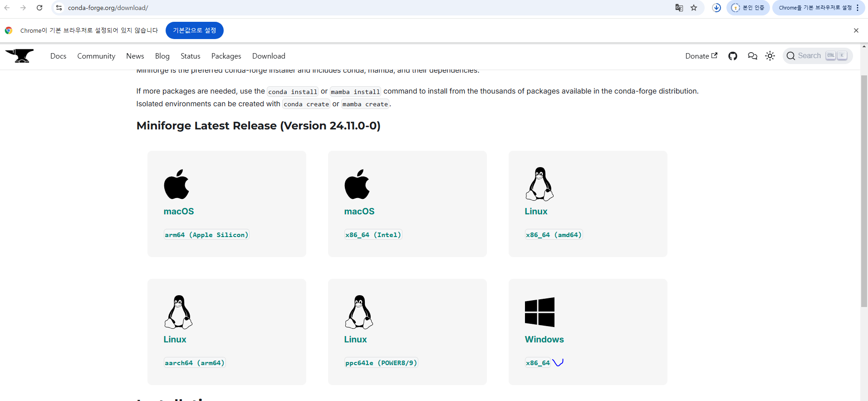Open the Donate external link
868x401 pixels.
pos(701,56)
